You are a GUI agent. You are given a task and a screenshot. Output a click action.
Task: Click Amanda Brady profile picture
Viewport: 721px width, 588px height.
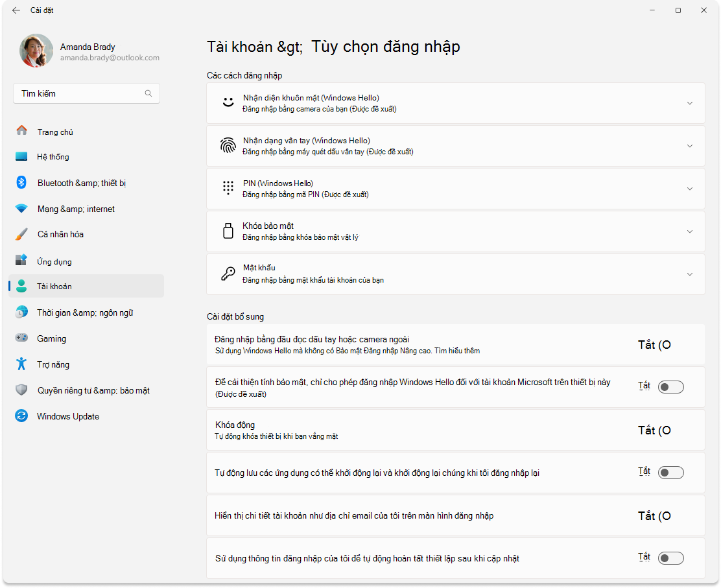tap(36, 51)
